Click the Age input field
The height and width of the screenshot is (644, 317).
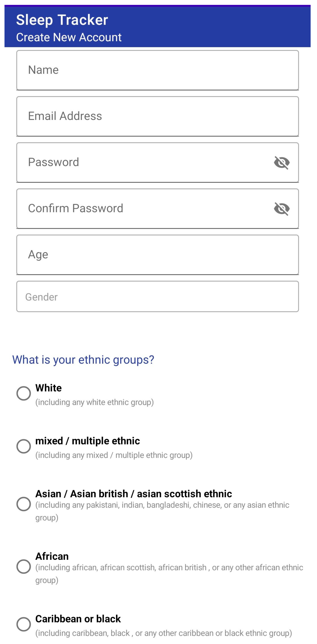coord(157,255)
